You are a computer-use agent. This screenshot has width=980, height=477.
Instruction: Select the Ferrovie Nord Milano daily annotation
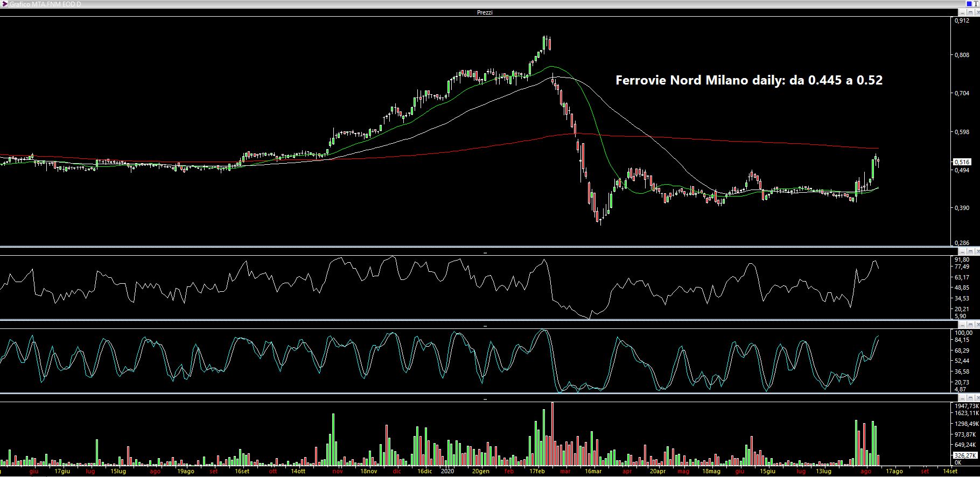tap(749, 80)
